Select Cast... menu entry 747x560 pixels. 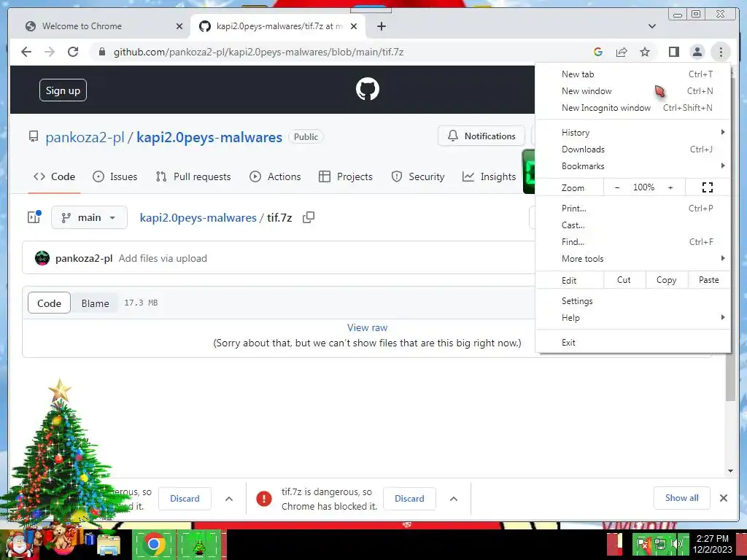(632, 225)
